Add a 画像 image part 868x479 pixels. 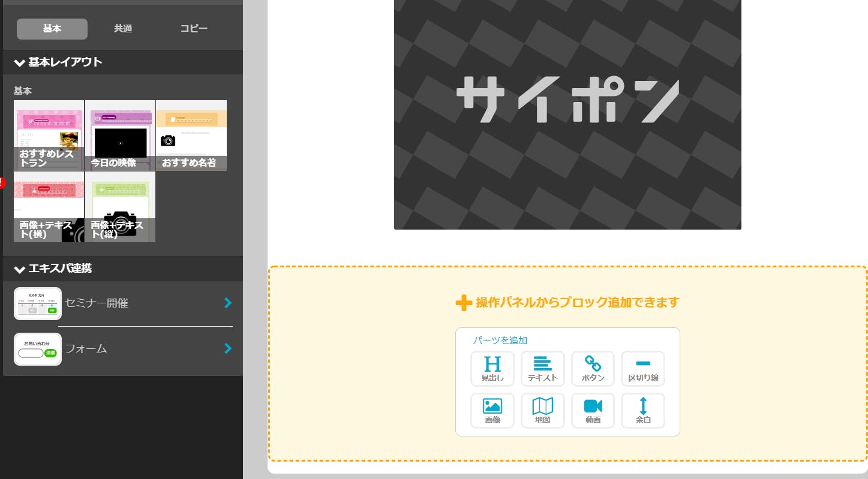coord(492,411)
